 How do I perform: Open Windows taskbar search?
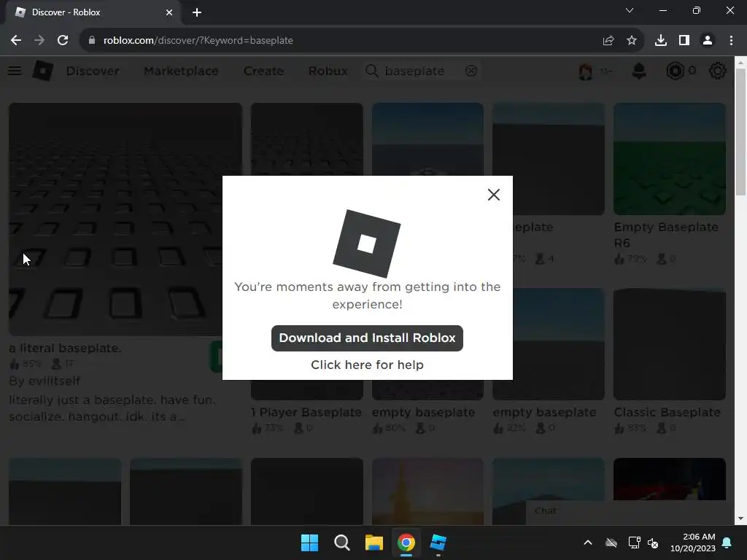click(x=341, y=542)
